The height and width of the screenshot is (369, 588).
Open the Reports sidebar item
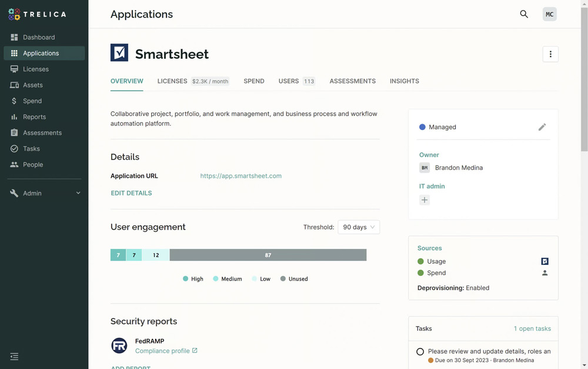click(44, 117)
